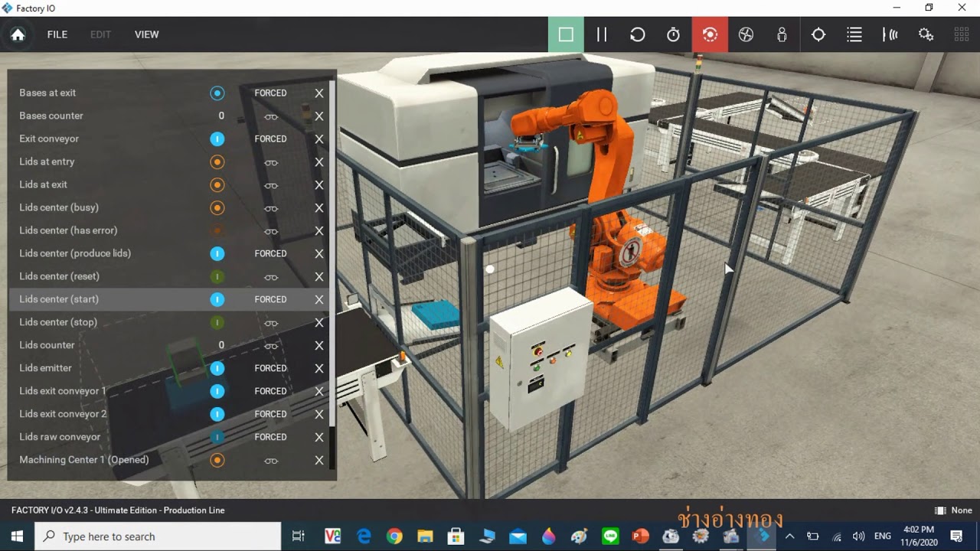Open the tag list icon
Viewport: 980px width, 551px height.
tap(854, 34)
